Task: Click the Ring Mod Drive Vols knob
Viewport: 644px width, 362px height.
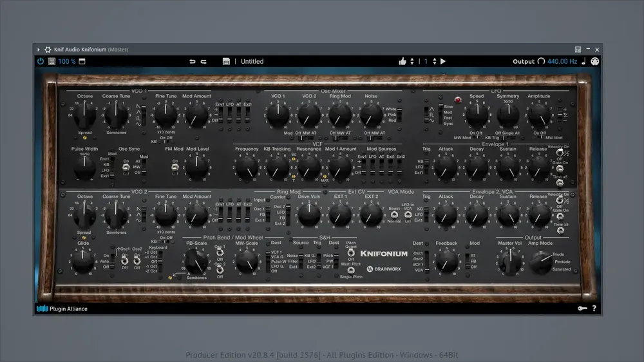Action: pos(309,215)
